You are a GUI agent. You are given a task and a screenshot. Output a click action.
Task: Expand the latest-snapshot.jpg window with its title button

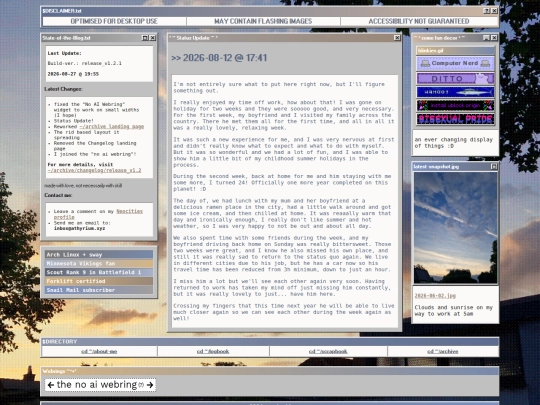point(494,166)
